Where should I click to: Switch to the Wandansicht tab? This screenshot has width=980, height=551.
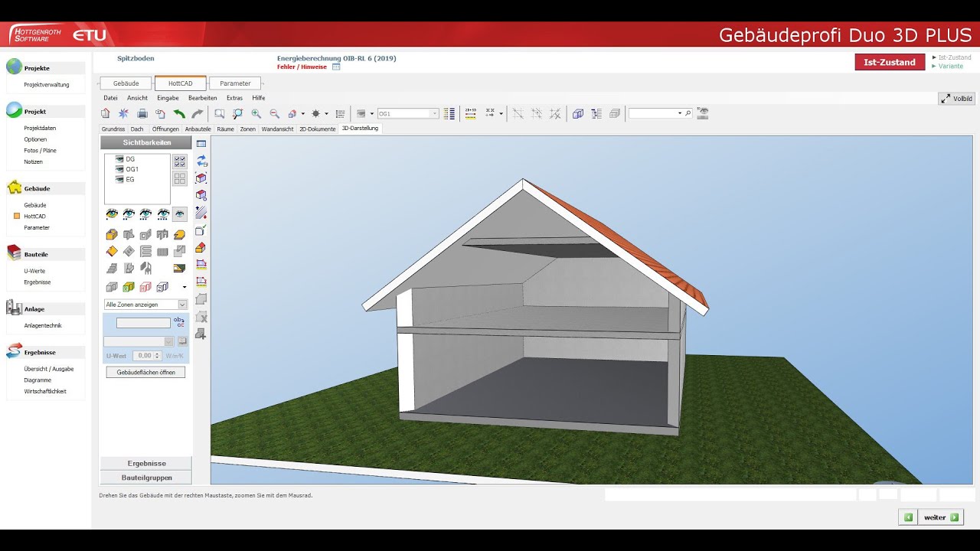[x=277, y=129]
